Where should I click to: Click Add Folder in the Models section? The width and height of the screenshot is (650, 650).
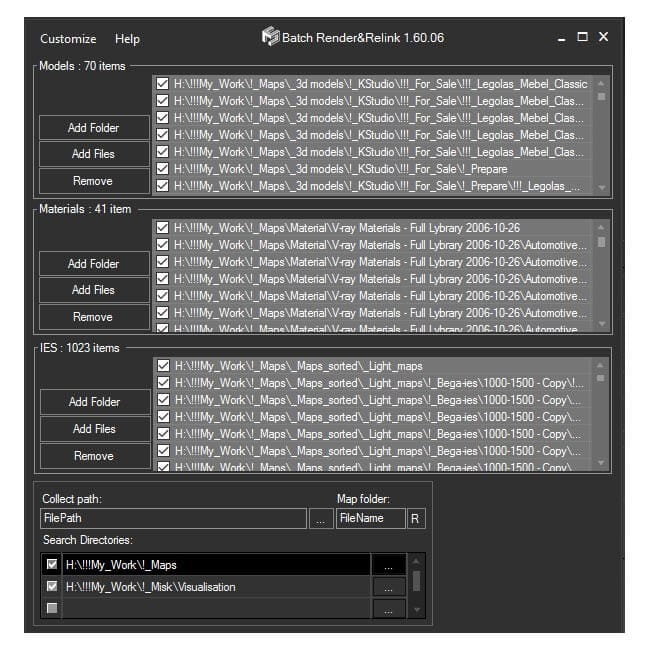94,128
